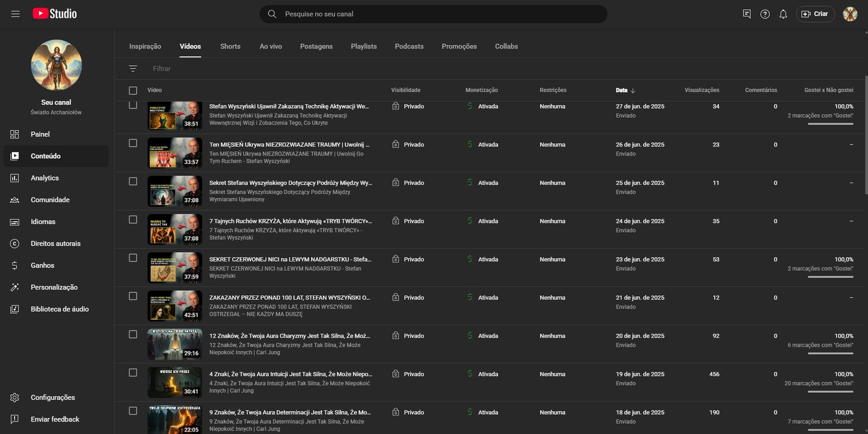
Task: Click the Criar create button
Action: coord(815,14)
